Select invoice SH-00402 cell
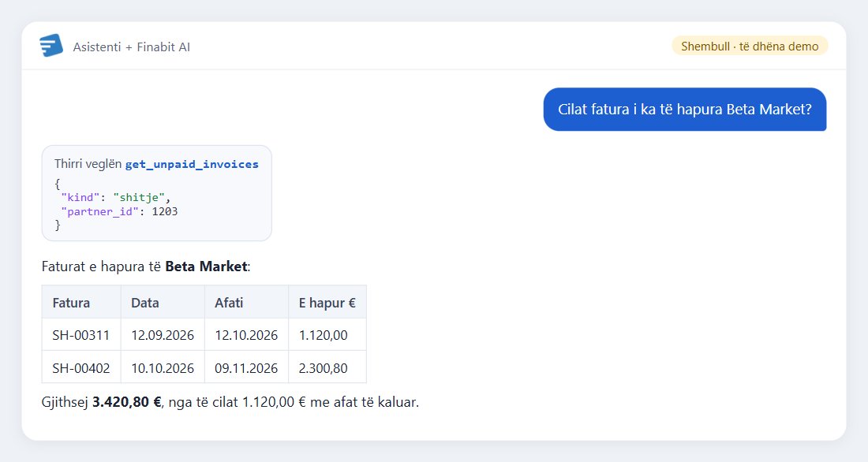Viewport: 868px width, 462px height. click(81, 367)
